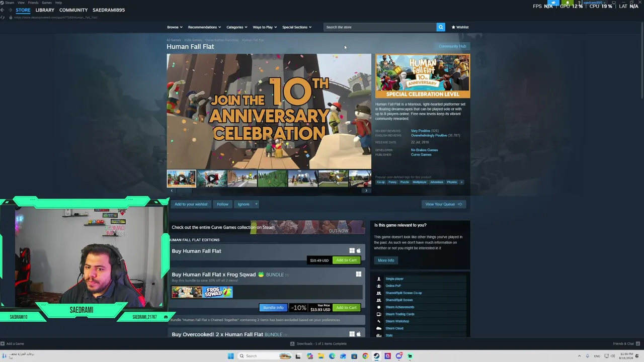Open the Steam menu
Image resolution: width=644 pixels, height=362 pixels.
9,3
